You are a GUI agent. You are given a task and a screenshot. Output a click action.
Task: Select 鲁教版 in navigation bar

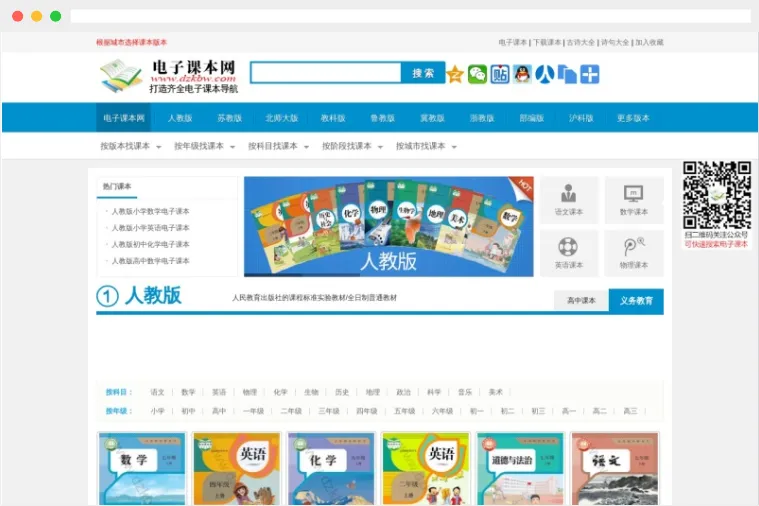point(382,118)
